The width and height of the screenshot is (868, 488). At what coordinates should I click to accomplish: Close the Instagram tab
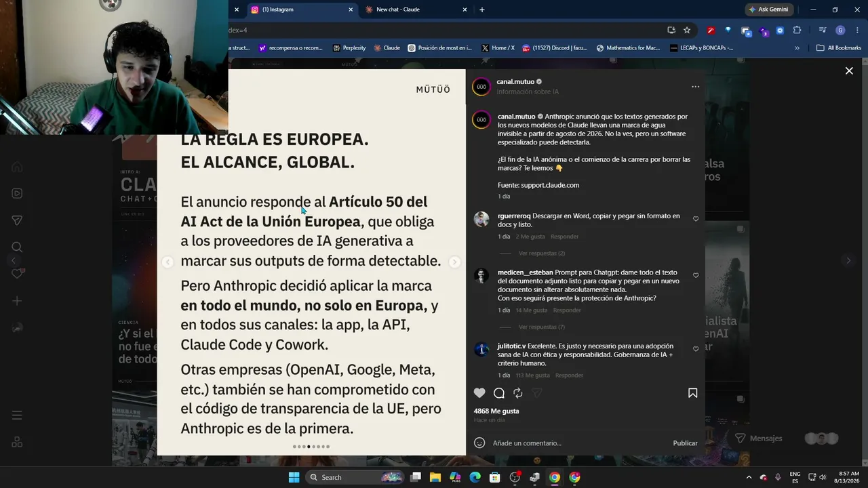click(351, 9)
